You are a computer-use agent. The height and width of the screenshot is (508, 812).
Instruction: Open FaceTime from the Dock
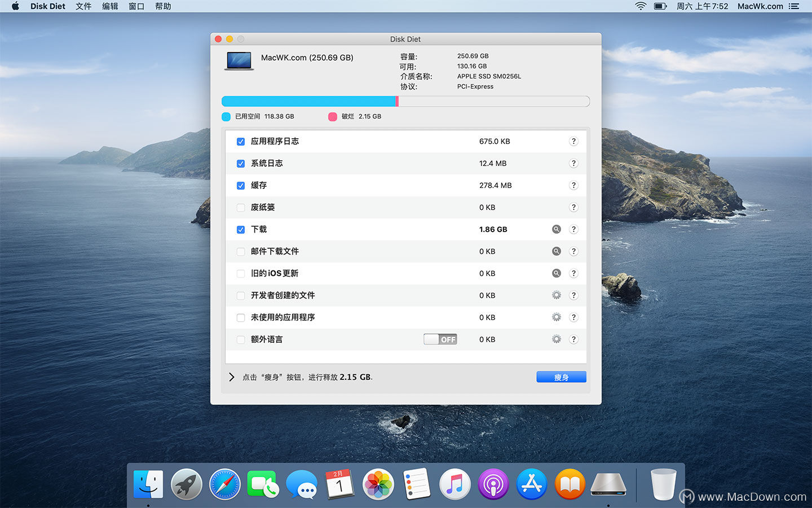coord(263,484)
